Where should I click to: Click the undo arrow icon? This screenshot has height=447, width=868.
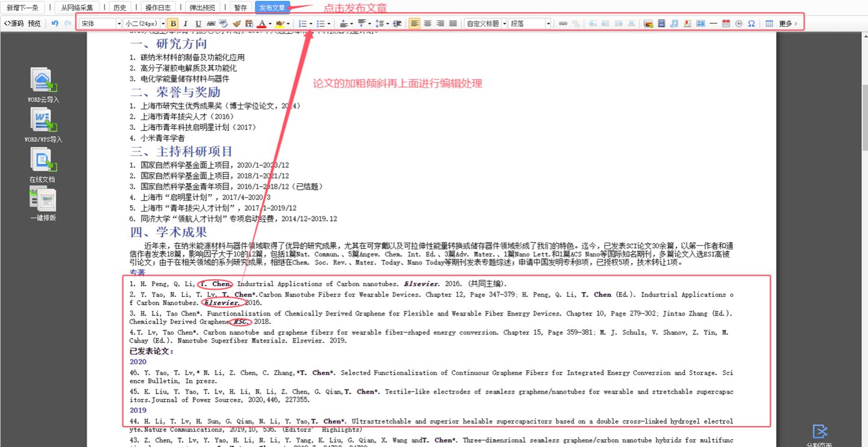(55, 23)
